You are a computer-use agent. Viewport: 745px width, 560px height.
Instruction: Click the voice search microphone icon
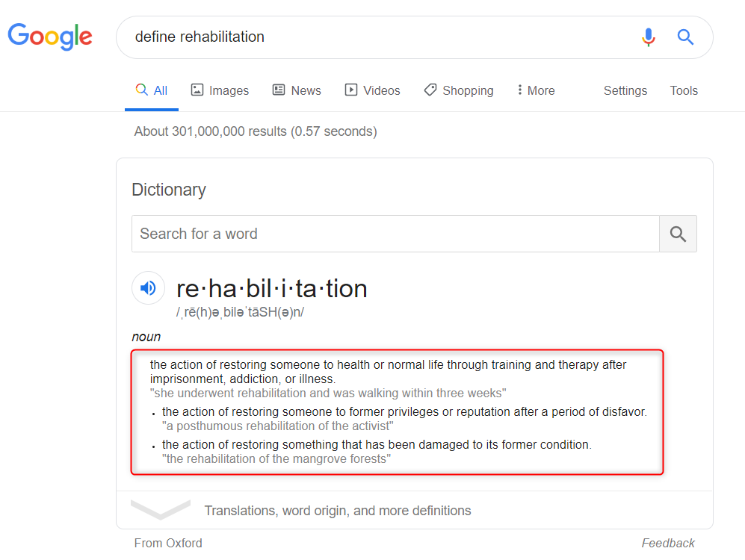click(x=649, y=37)
